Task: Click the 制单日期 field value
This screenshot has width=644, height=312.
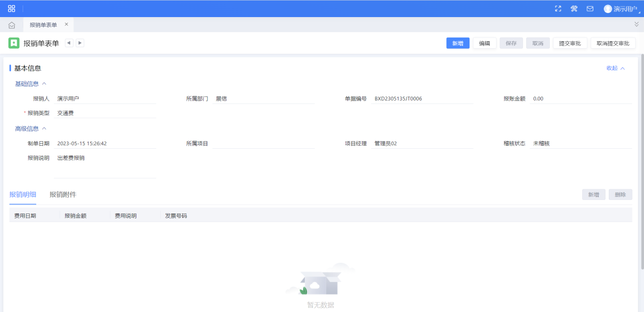Action: pyautogui.click(x=105, y=144)
